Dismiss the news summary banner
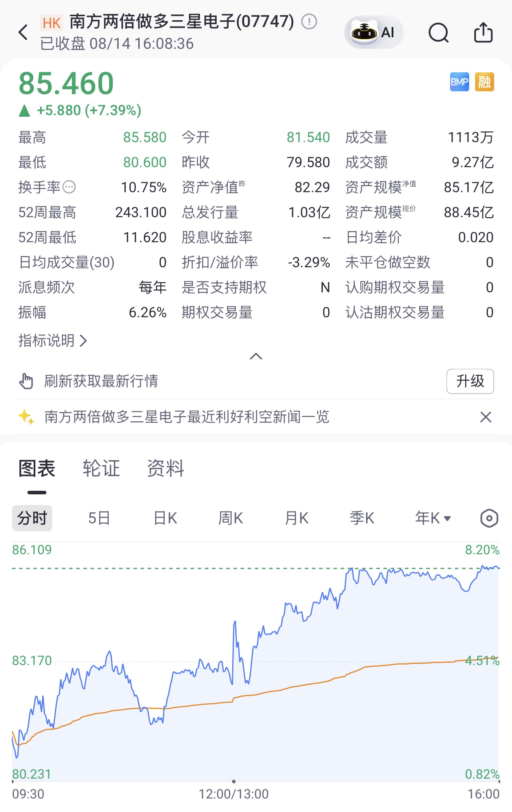 (486, 417)
